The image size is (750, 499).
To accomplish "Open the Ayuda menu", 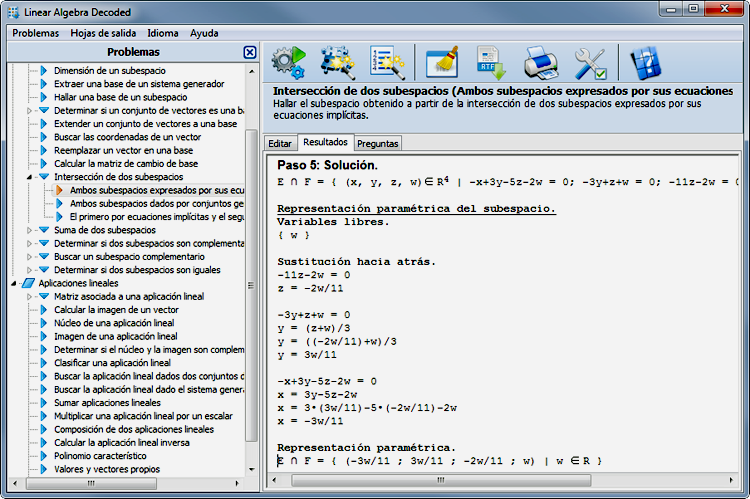I will pos(204,33).
